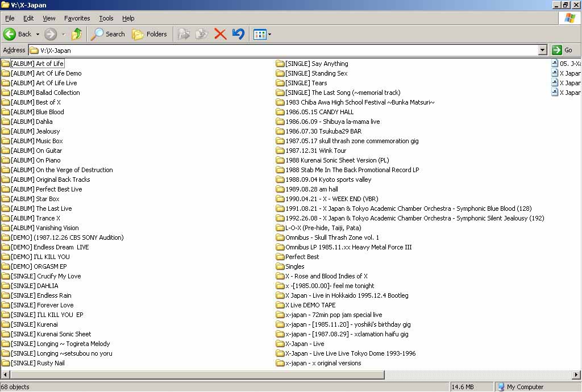Screen dimensions: 582x392
Task: Select the '05. J-X' audio file icon
Action: pyautogui.click(x=555, y=64)
